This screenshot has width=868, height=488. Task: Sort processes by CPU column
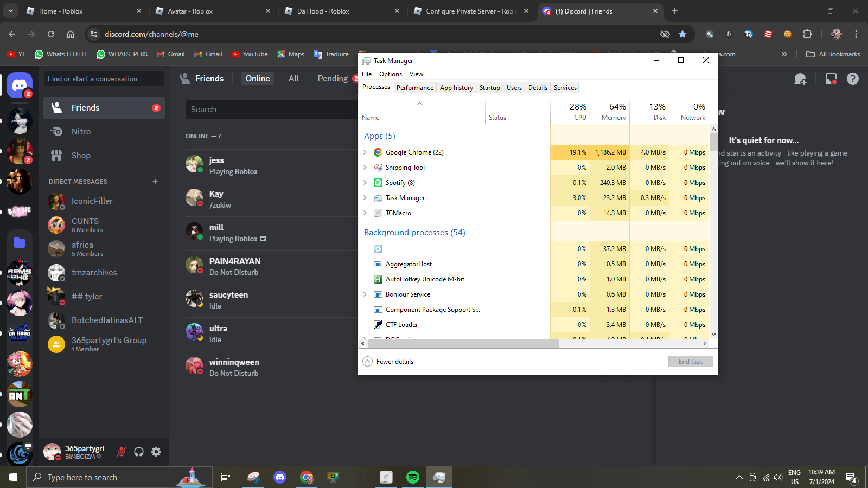(x=570, y=112)
